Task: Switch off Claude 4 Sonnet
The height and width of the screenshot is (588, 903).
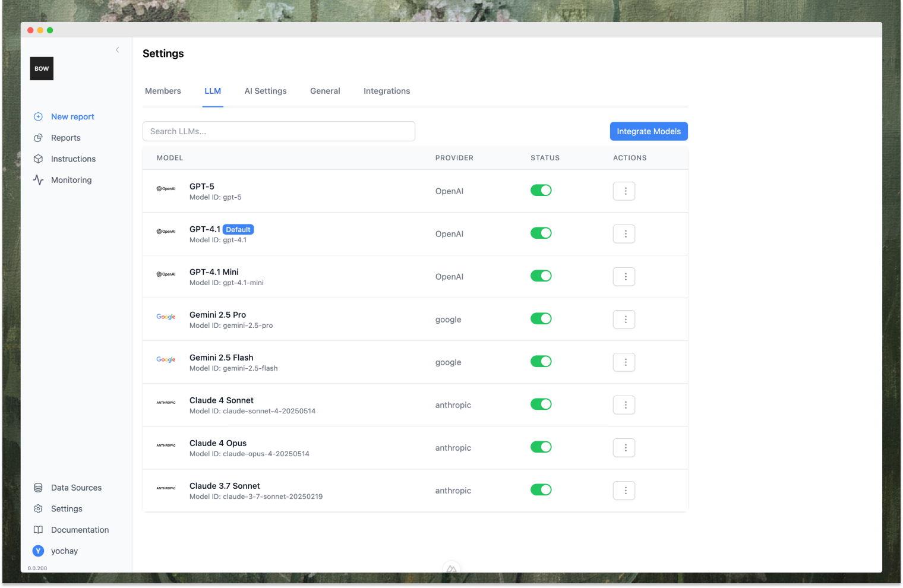Action: 541,404
